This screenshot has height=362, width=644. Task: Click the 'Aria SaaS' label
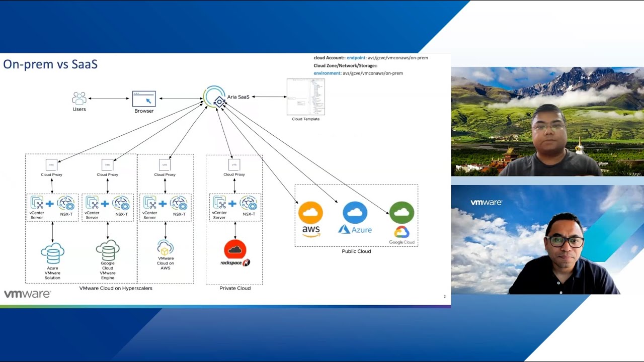[x=238, y=97]
